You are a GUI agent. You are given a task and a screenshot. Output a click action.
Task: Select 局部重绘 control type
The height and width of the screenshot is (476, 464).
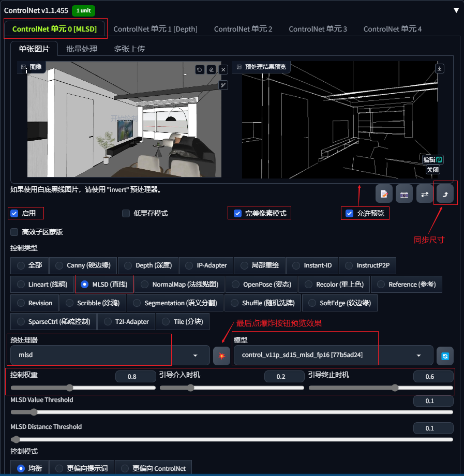(260, 265)
